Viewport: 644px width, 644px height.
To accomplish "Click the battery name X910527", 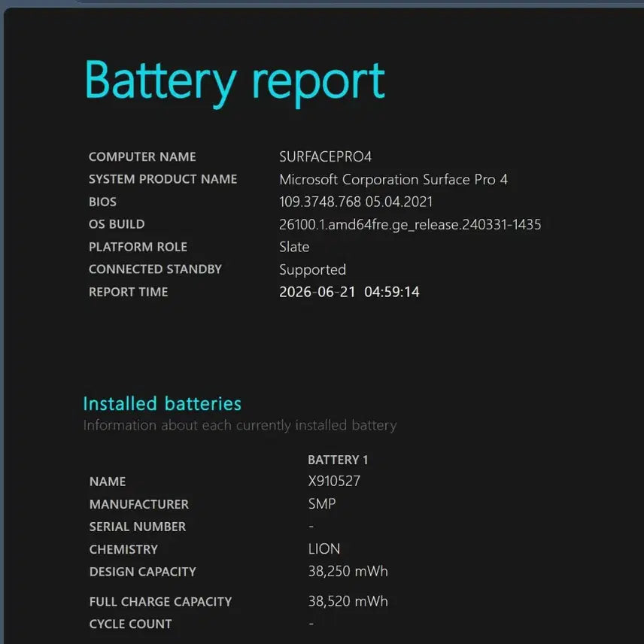I will [x=334, y=481].
